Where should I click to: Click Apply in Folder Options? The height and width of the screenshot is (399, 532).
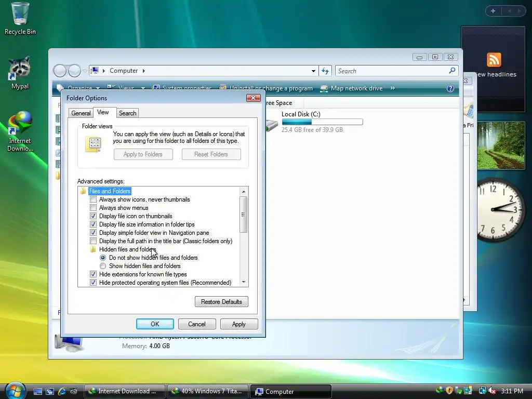239,324
